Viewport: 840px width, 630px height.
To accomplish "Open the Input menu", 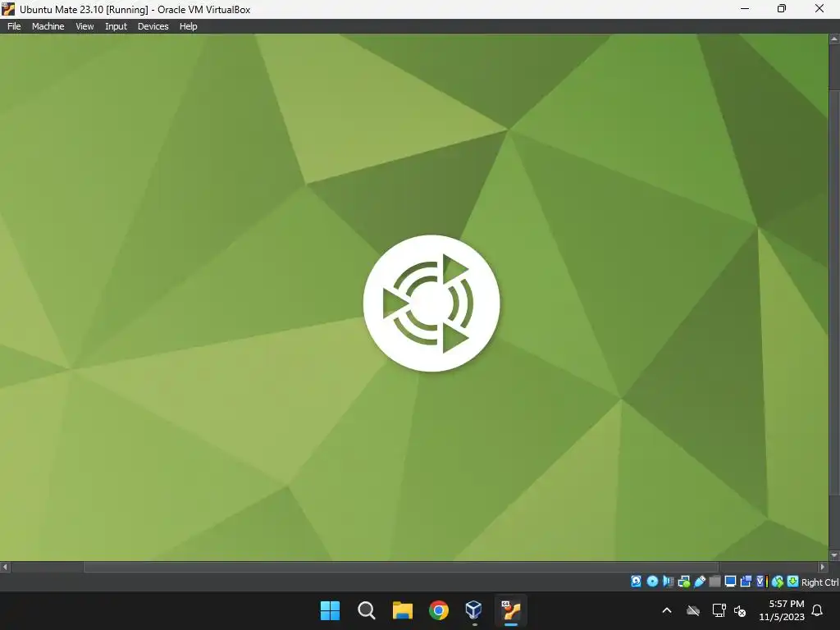I will (x=116, y=26).
